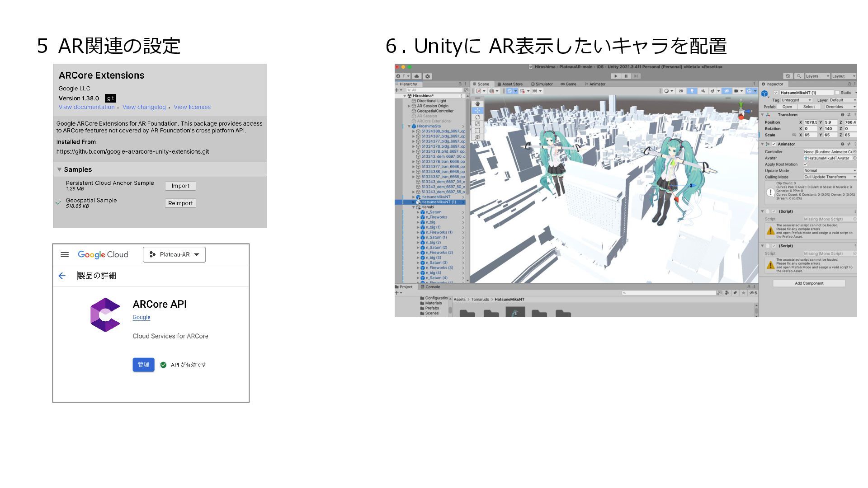Image resolution: width=868 pixels, height=488 pixels.
Task: Open View changelog link
Action: (144, 107)
